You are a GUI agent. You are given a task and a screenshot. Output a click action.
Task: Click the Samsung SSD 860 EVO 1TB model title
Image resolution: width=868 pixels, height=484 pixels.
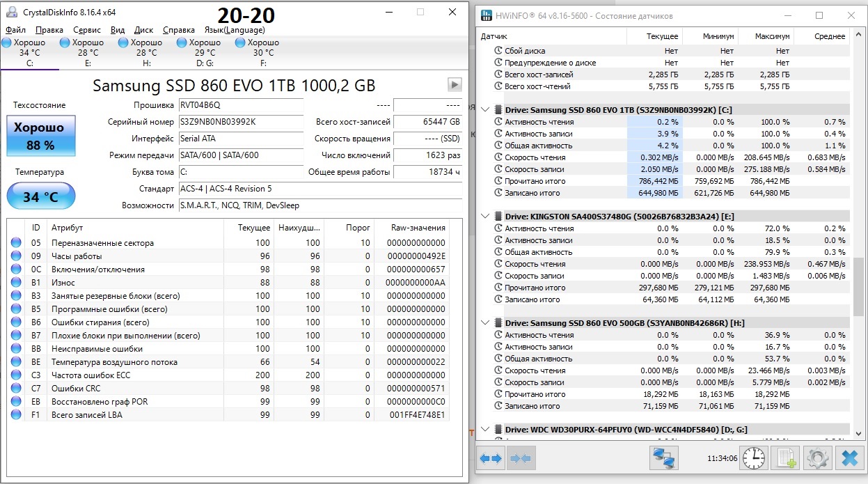234,85
